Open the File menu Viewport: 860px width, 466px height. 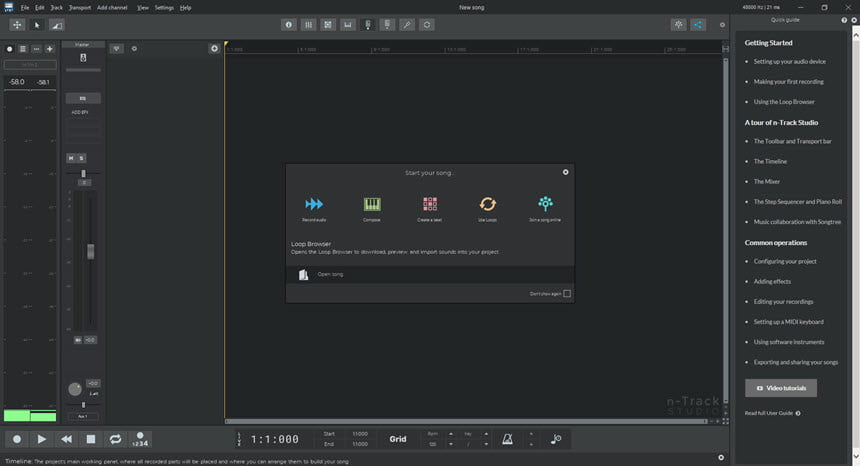tap(25, 8)
